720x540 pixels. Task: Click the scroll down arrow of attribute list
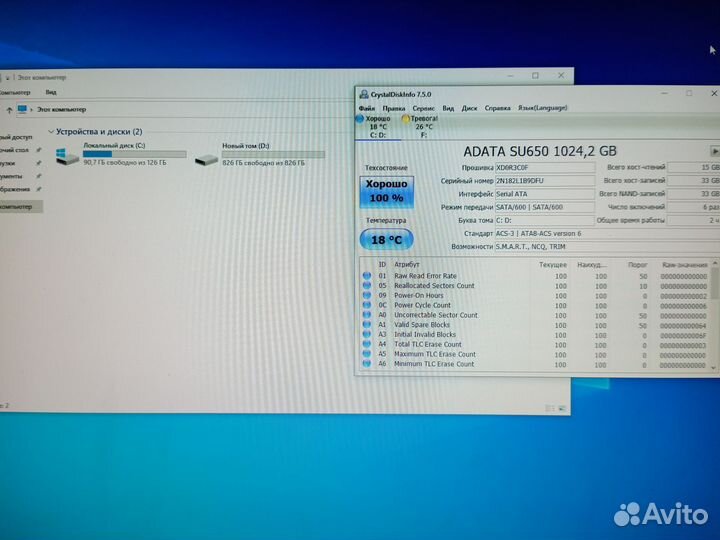pos(714,367)
